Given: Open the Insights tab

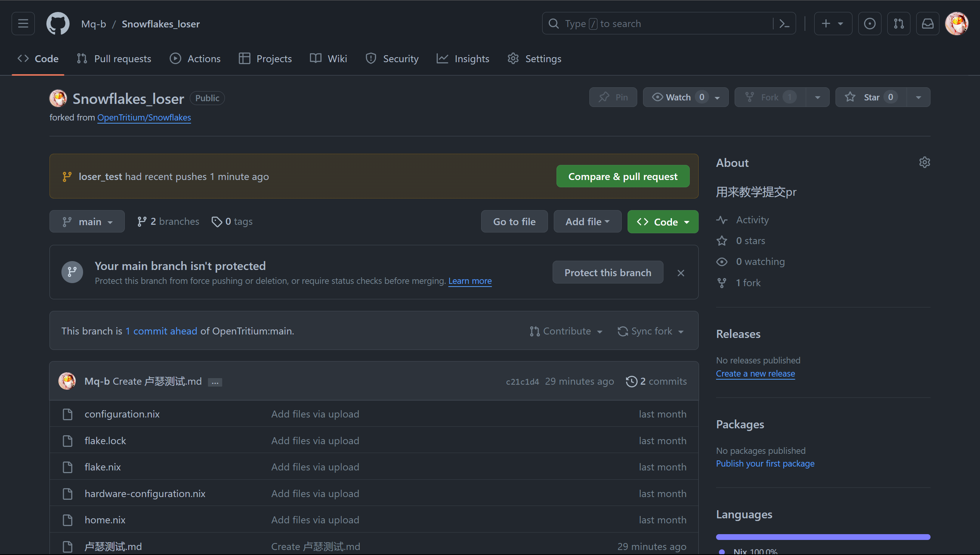Looking at the screenshot, I should (463, 59).
